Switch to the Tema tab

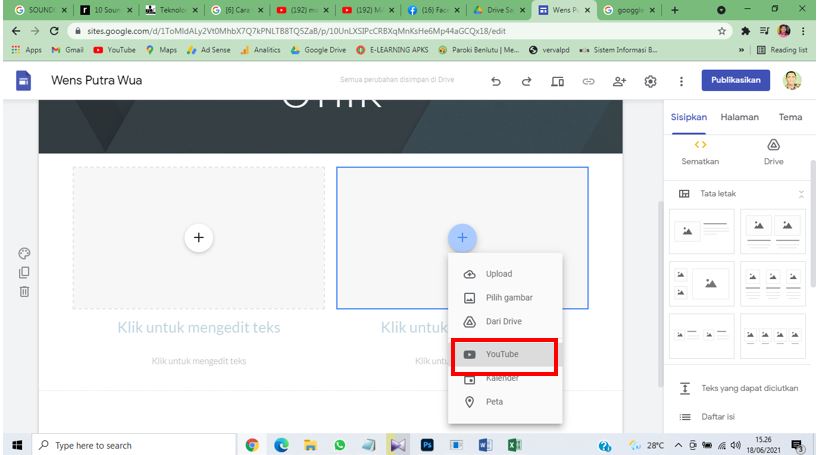coord(790,117)
